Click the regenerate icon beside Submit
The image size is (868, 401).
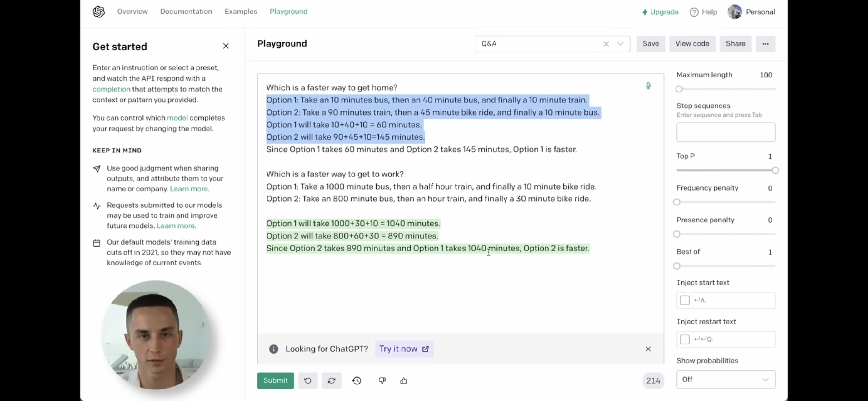(331, 380)
